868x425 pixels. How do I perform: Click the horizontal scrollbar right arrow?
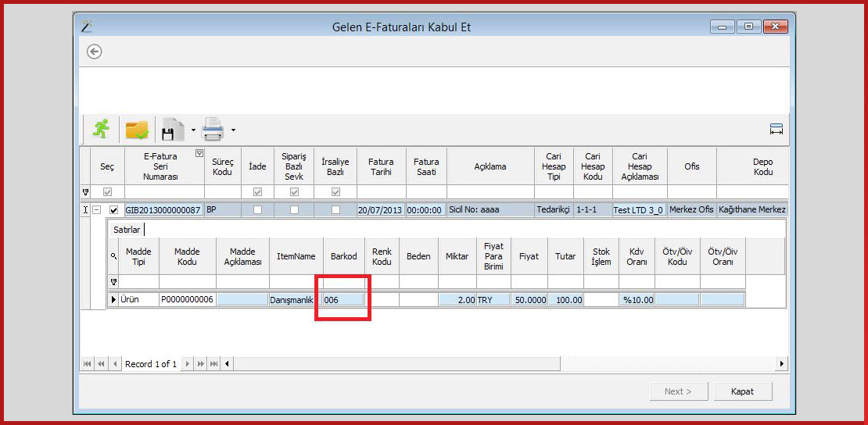click(x=781, y=364)
